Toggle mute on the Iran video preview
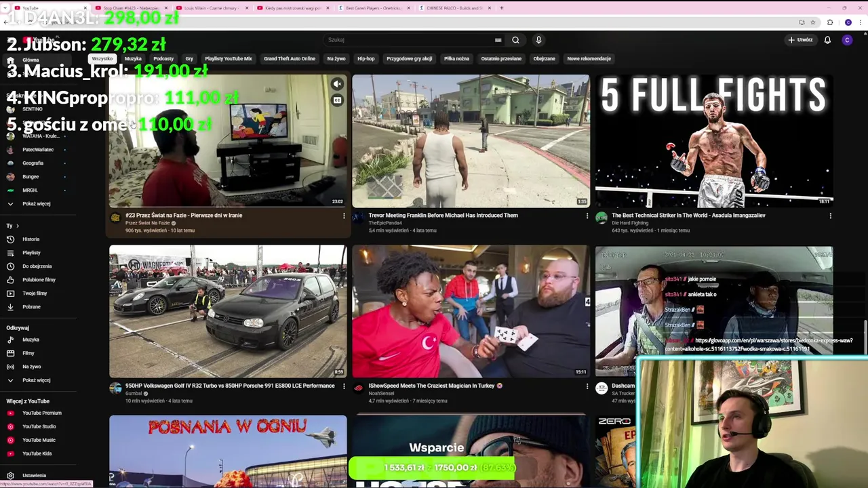The image size is (868, 488). [337, 84]
